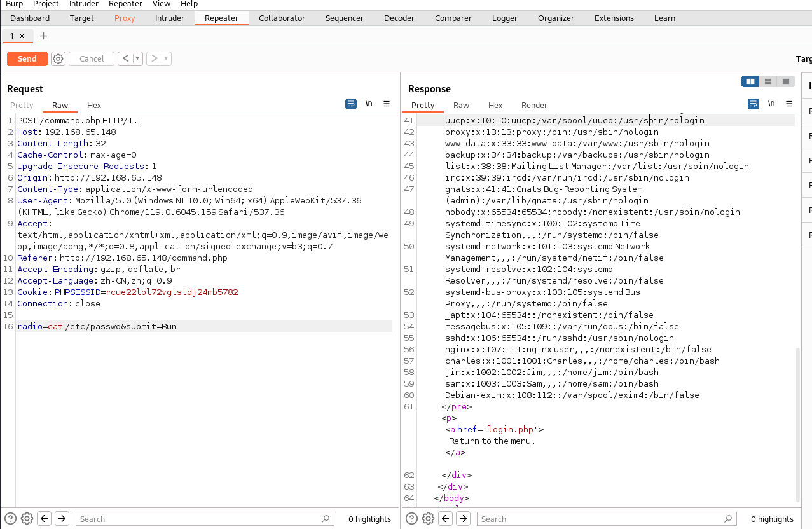Select combined tabbed layout view
Image resolution: width=812 pixels, height=529 pixels.
coord(786,81)
